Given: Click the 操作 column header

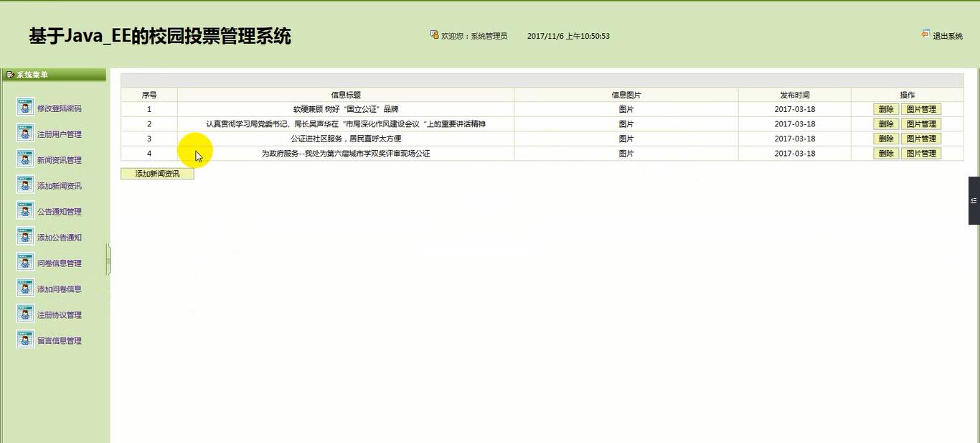Looking at the screenshot, I should pyautogui.click(x=908, y=95).
